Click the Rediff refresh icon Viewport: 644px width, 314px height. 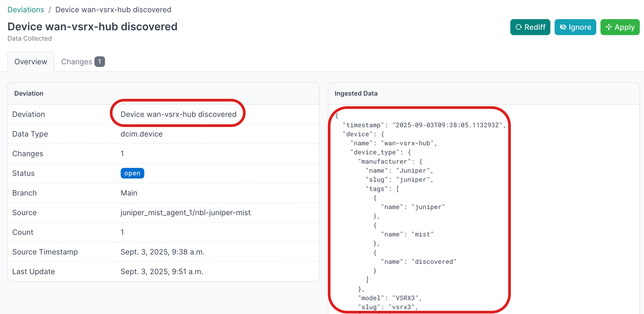pos(519,27)
